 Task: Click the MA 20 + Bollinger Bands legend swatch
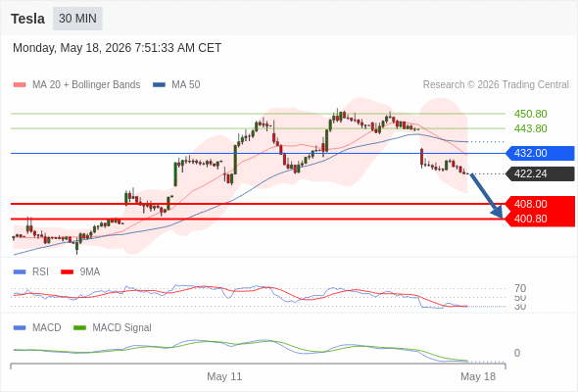(x=20, y=85)
